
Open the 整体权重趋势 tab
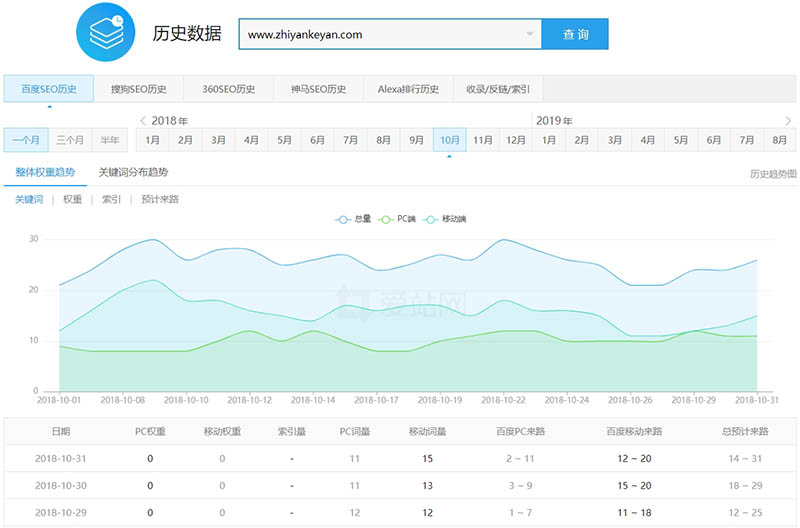(x=45, y=172)
